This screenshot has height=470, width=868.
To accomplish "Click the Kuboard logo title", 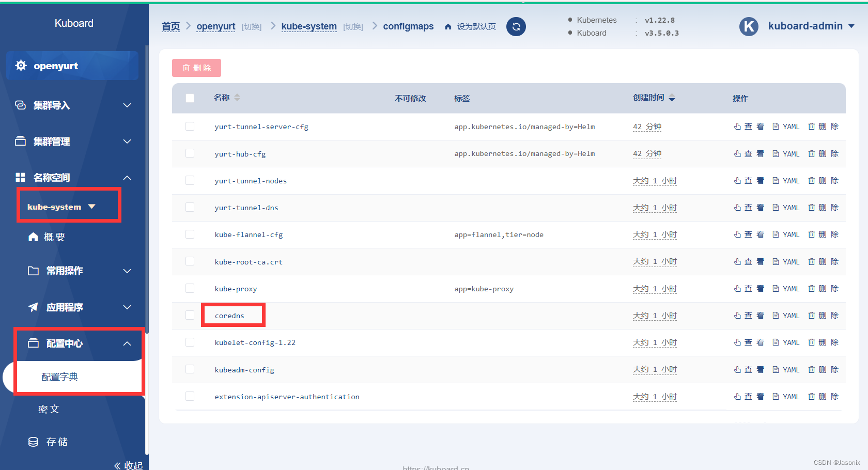I will [74, 23].
